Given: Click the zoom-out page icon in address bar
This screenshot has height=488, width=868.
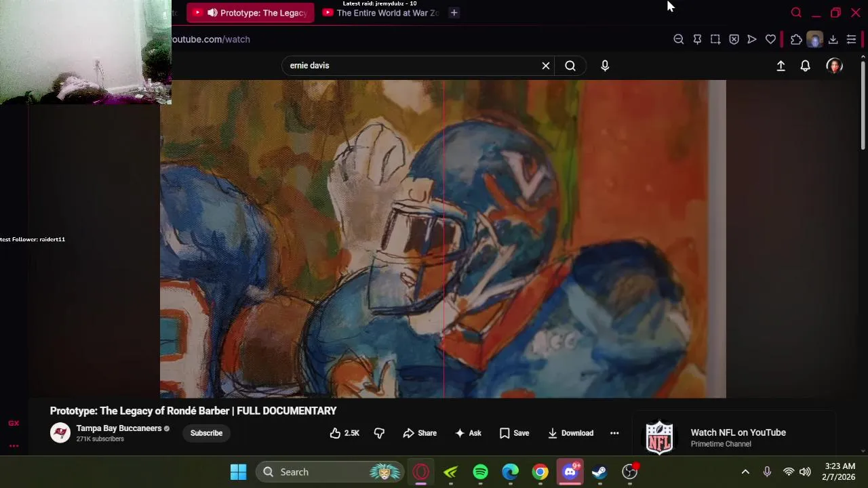Looking at the screenshot, I should coord(678,39).
